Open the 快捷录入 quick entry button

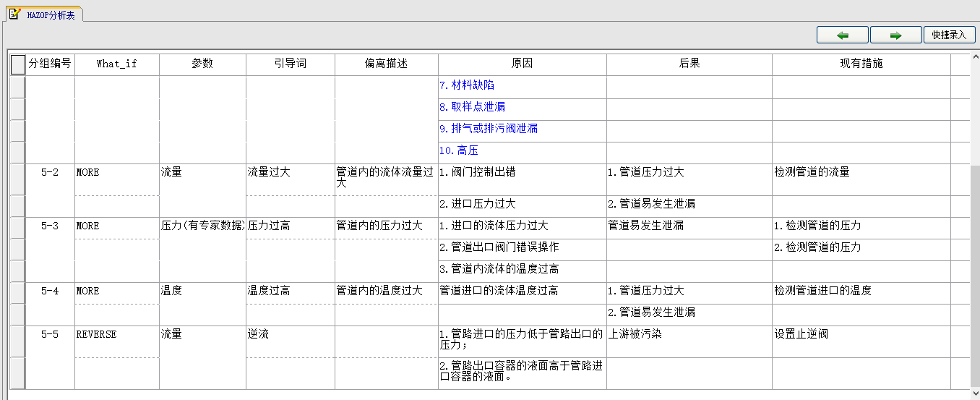pos(949,35)
